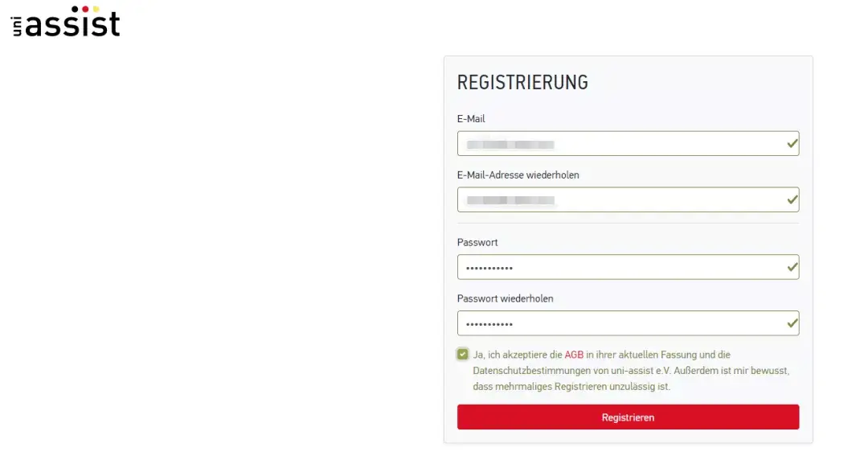Click the yellow dot in the logo
The width and height of the screenshot is (868, 452).
96,10
